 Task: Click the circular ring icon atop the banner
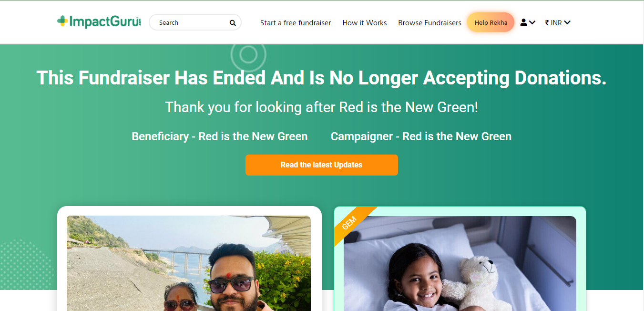tap(248, 55)
